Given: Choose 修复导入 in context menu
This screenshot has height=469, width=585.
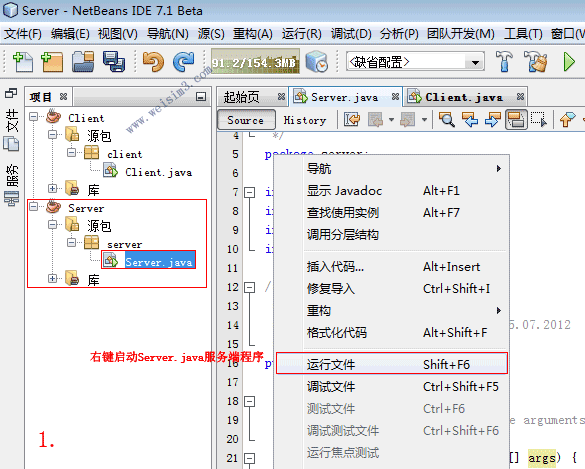Looking at the screenshot, I should tap(392, 288).
